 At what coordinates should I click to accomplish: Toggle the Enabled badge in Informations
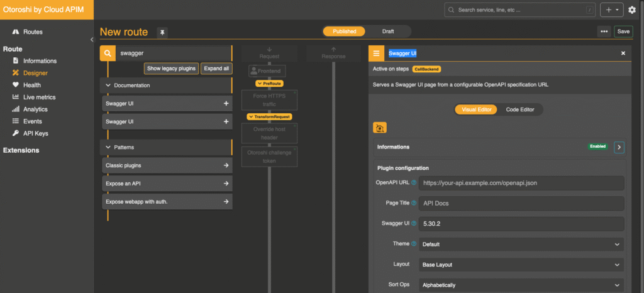coord(597,146)
